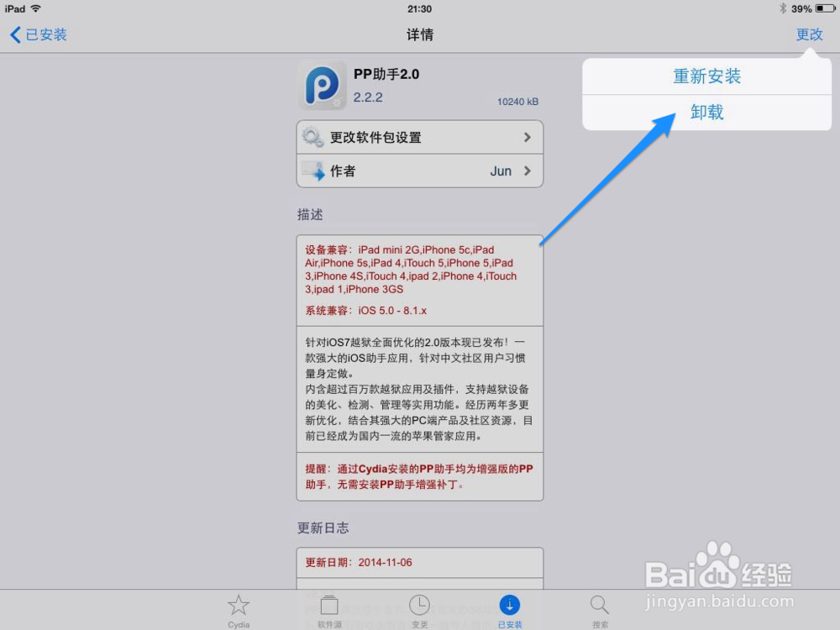Click the 详情 page title
Screen dimensions: 840x630
[420, 34]
